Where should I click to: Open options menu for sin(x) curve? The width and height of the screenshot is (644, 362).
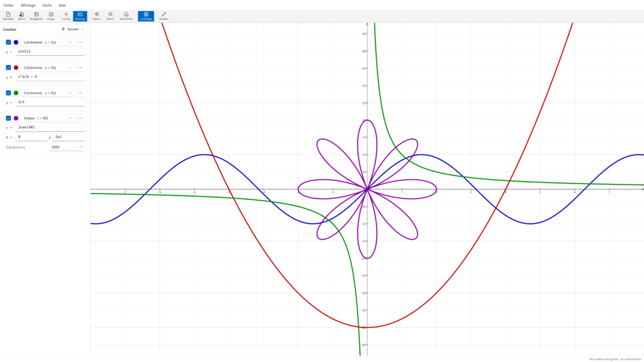(80, 42)
